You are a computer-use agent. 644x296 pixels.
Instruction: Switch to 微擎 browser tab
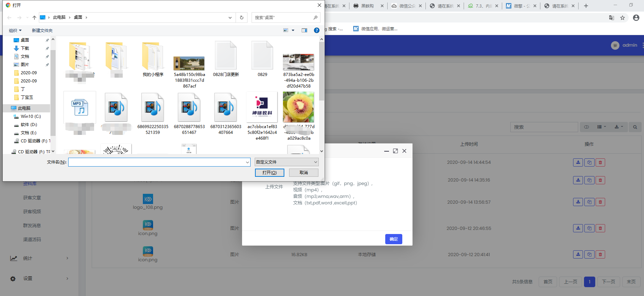click(x=521, y=6)
